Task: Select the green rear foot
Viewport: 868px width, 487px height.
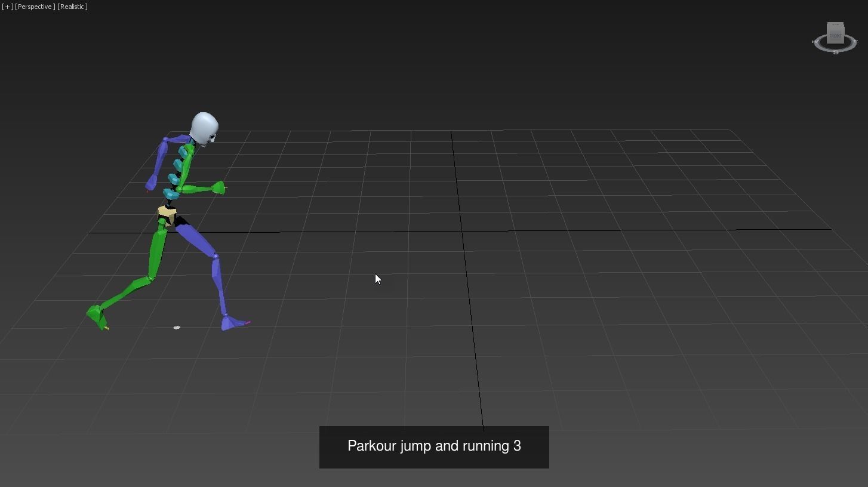Action: 97,316
